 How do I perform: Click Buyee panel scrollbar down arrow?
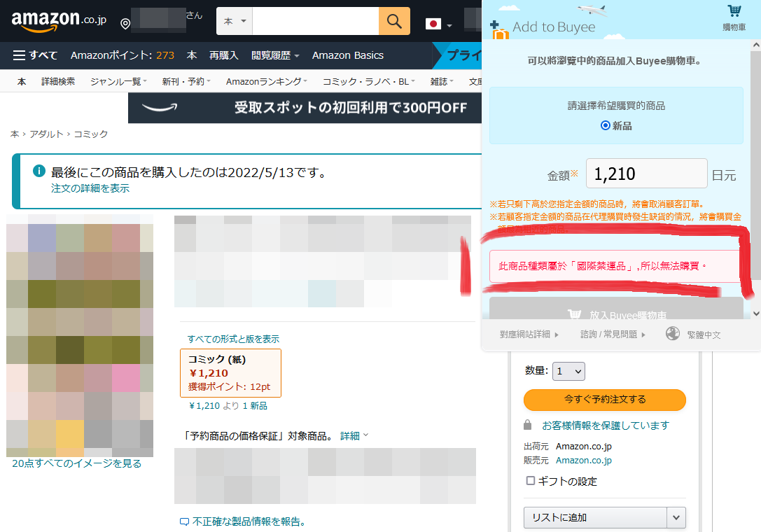755,314
